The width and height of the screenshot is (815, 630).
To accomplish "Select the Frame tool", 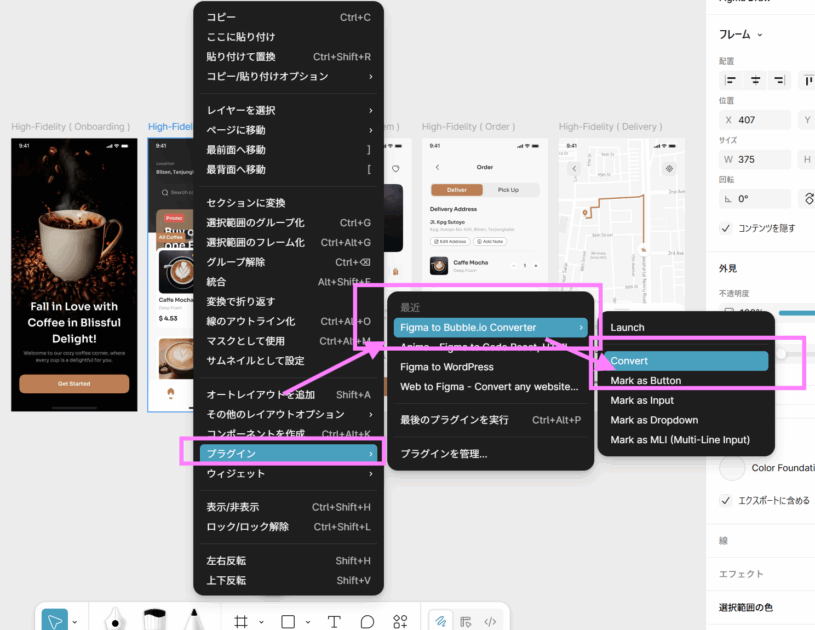I will tap(241, 622).
